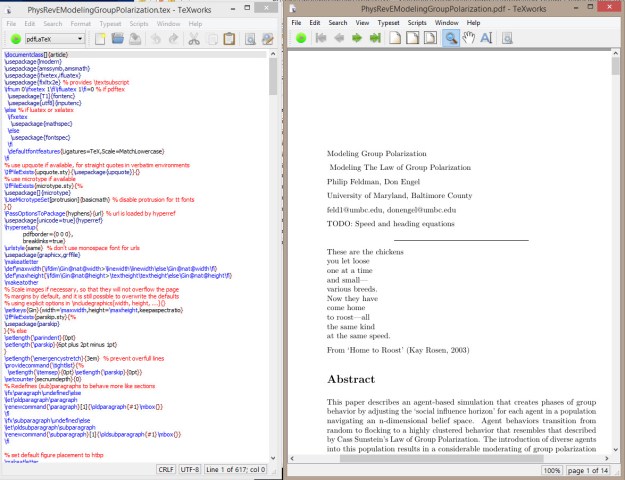Go to the first page in the PDF viewer
Viewport: 625px width, 480px height.
[322, 38]
